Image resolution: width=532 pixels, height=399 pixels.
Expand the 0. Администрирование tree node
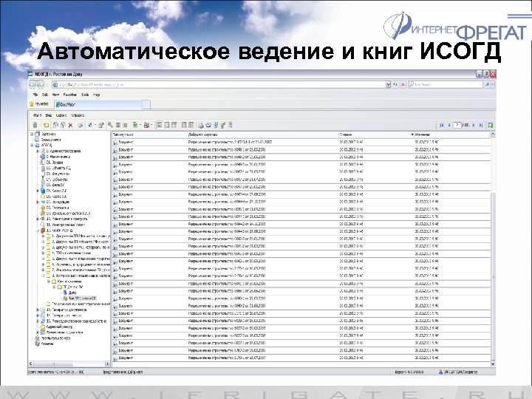point(38,151)
